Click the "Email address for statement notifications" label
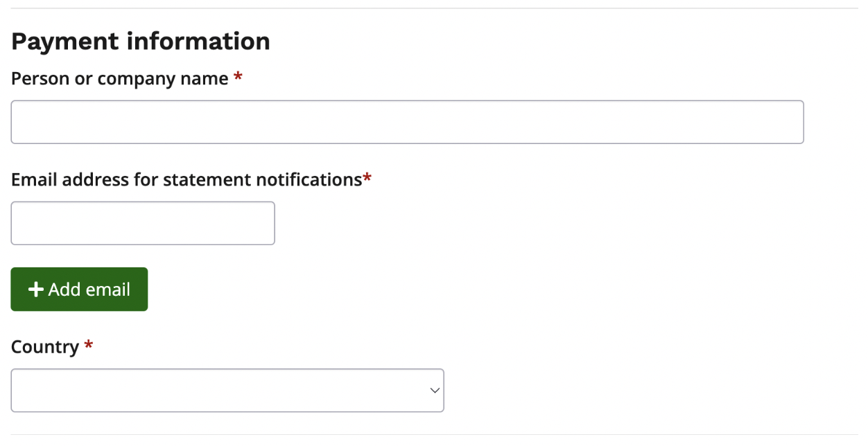 click(186, 180)
